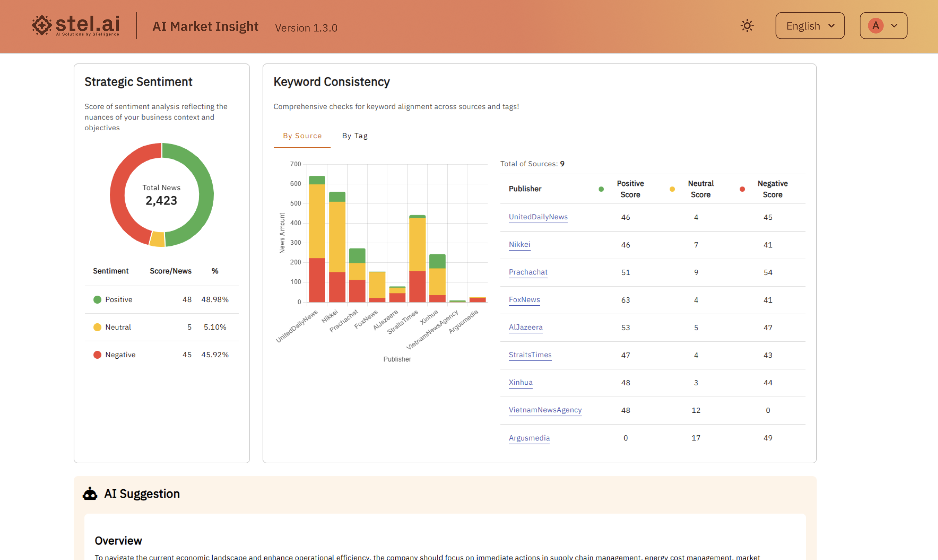Screen dimensions: 938x560
Task: Open the VietnamNewsAgency publisher link
Action: [x=545, y=410]
